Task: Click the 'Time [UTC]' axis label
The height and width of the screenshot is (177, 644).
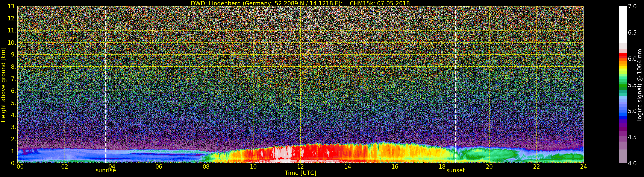Action: (x=300, y=173)
